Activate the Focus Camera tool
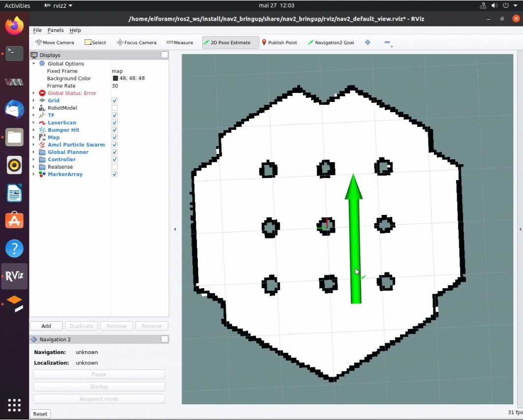523x420 pixels. [136, 42]
